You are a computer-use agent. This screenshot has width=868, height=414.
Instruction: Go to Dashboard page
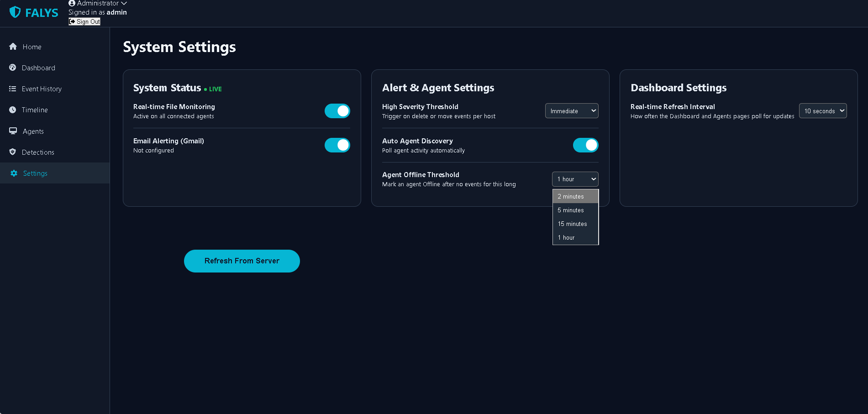click(x=55, y=68)
